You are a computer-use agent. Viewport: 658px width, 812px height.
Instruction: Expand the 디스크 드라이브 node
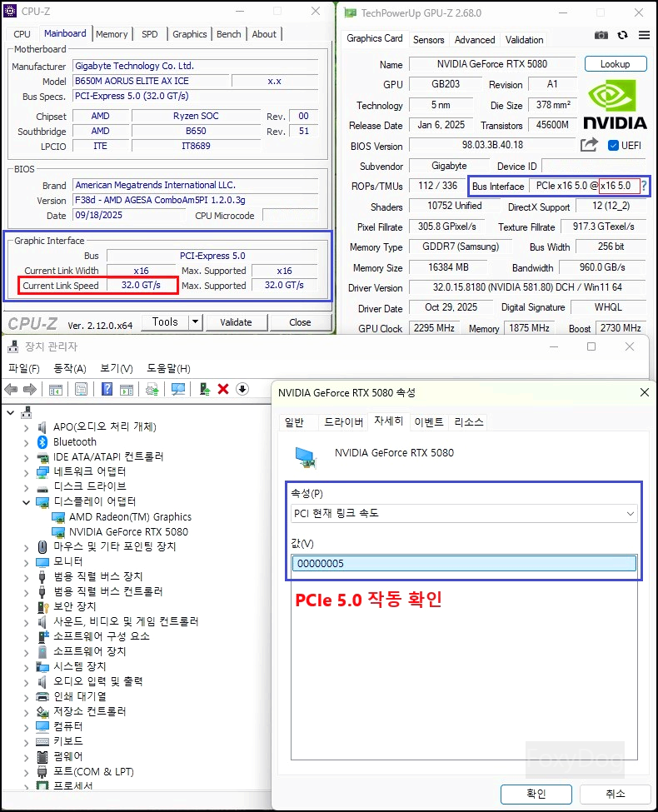point(26,487)
